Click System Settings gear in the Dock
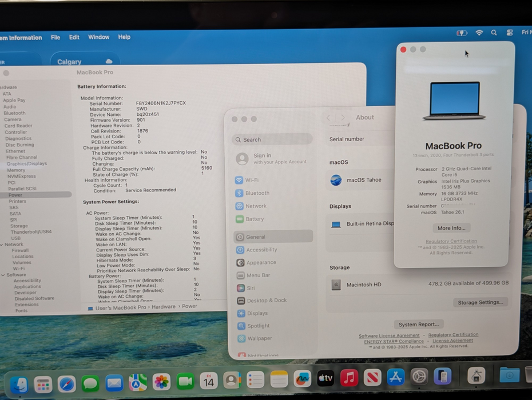 pos(419,376)
